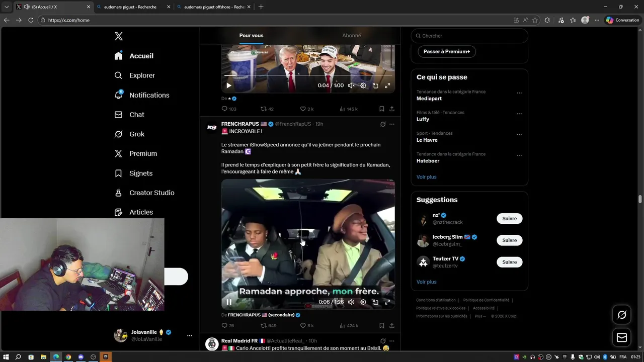Open Windows Start menu
The height and width of the screenshot is (362, 644).
point(6,357)
